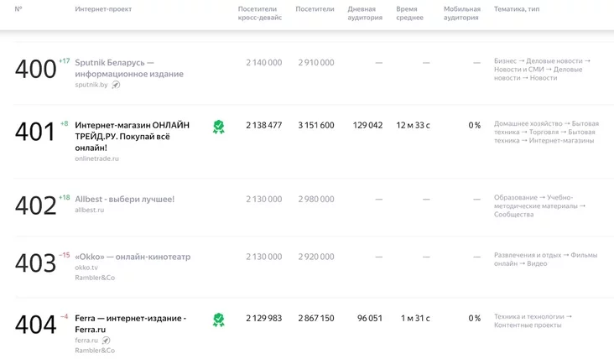
Task: Open Бизнес → Деловые новости category
Action: 543,70
